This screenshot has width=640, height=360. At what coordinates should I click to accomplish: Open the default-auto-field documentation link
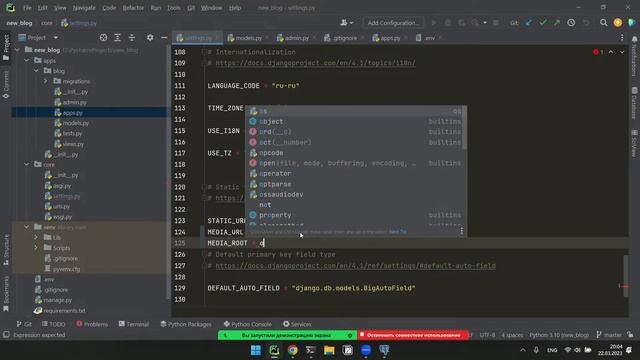[355, 266]
